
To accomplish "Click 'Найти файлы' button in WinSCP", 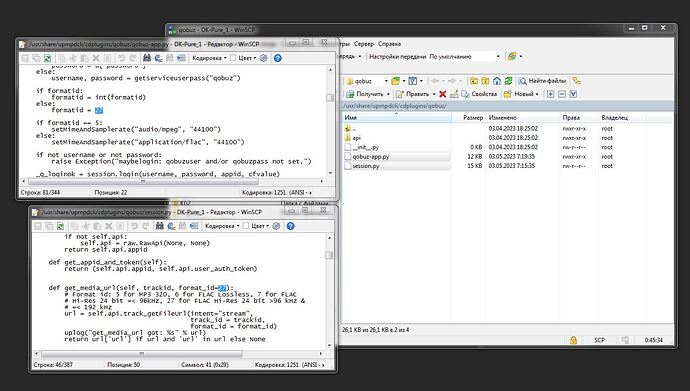I will point(542,81).
